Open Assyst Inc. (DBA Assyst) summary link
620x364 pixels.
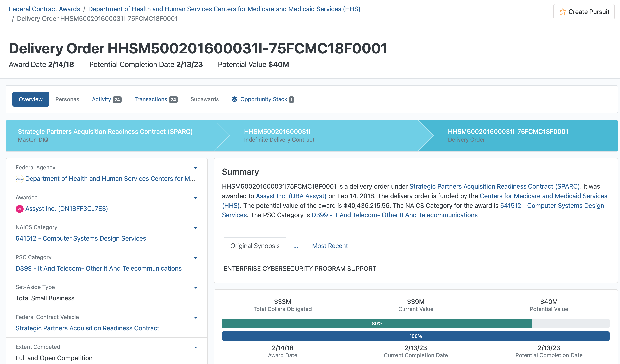[291, 196]
